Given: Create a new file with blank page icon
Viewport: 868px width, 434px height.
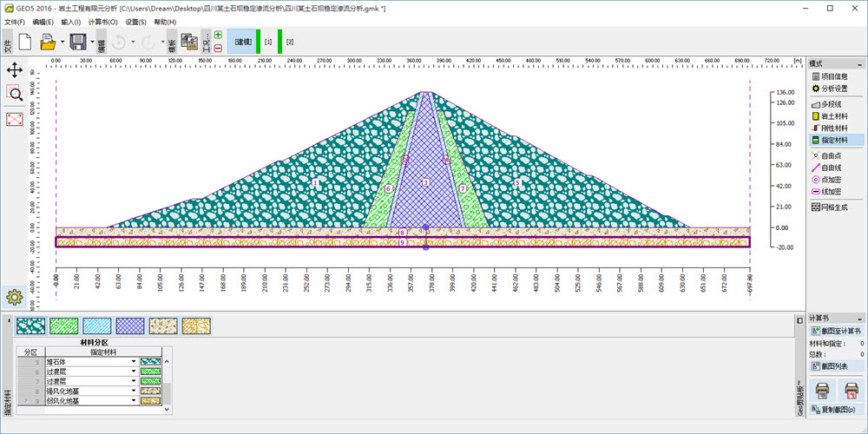Looking at the screenshot, I should coord(25,42).
